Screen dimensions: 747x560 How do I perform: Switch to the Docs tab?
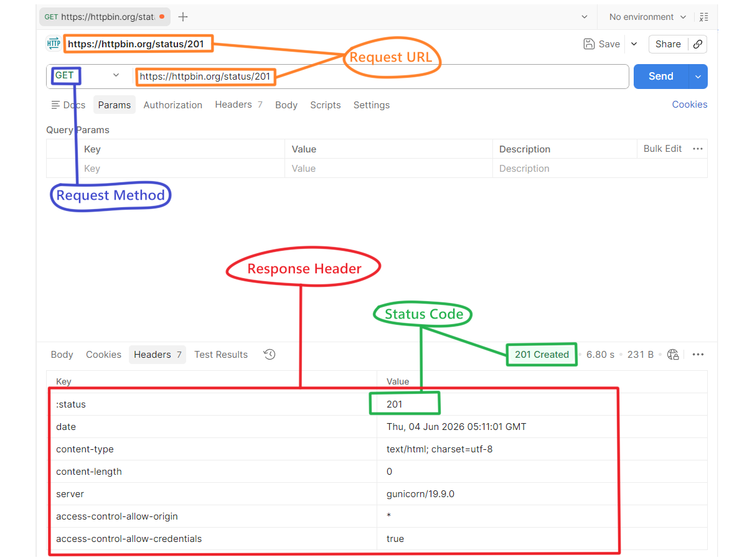click(x=68, y=105)
